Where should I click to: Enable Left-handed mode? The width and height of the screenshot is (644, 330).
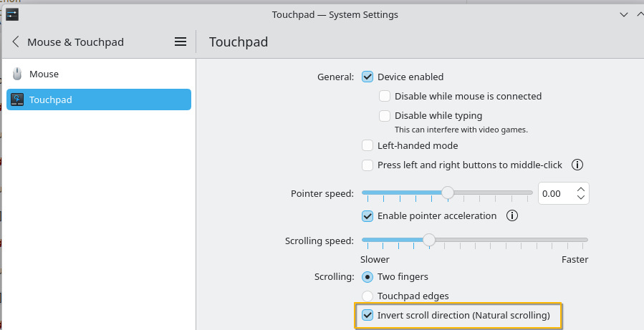367,145
